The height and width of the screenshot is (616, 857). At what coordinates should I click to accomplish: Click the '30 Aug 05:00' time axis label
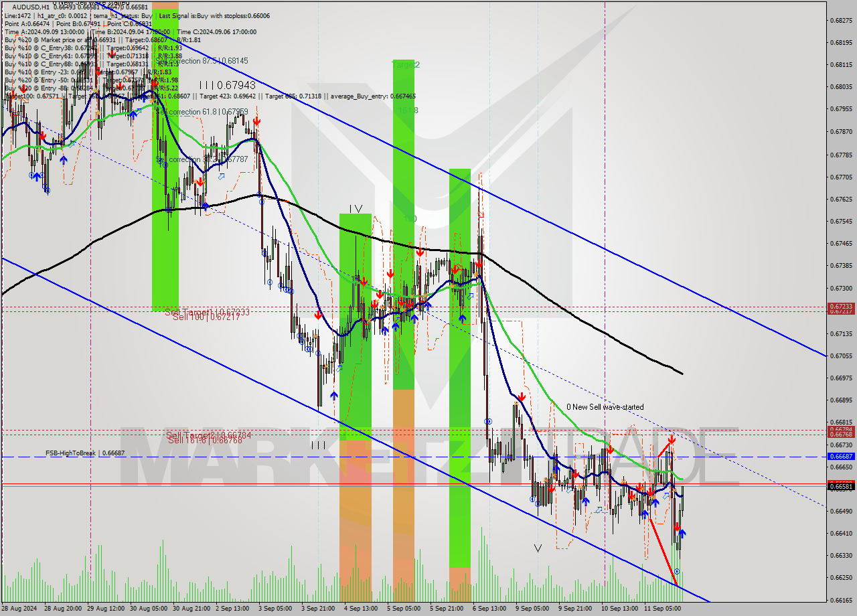point(149,609)
